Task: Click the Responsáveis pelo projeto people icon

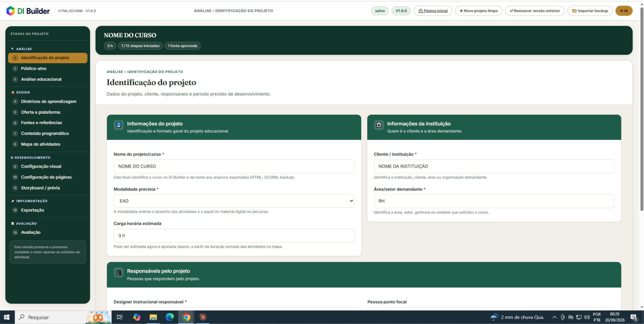Action: (x=118, y=273)
